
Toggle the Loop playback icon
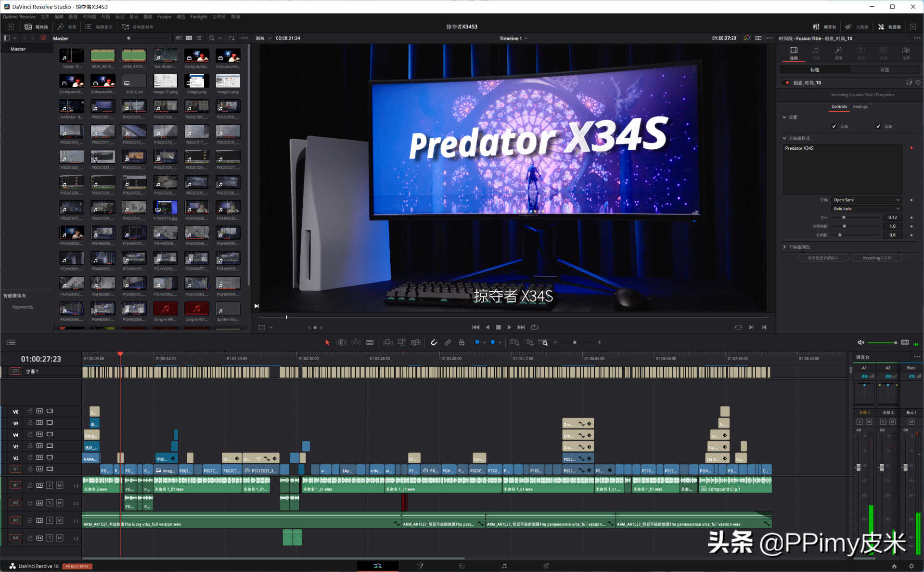click(535, 327)
